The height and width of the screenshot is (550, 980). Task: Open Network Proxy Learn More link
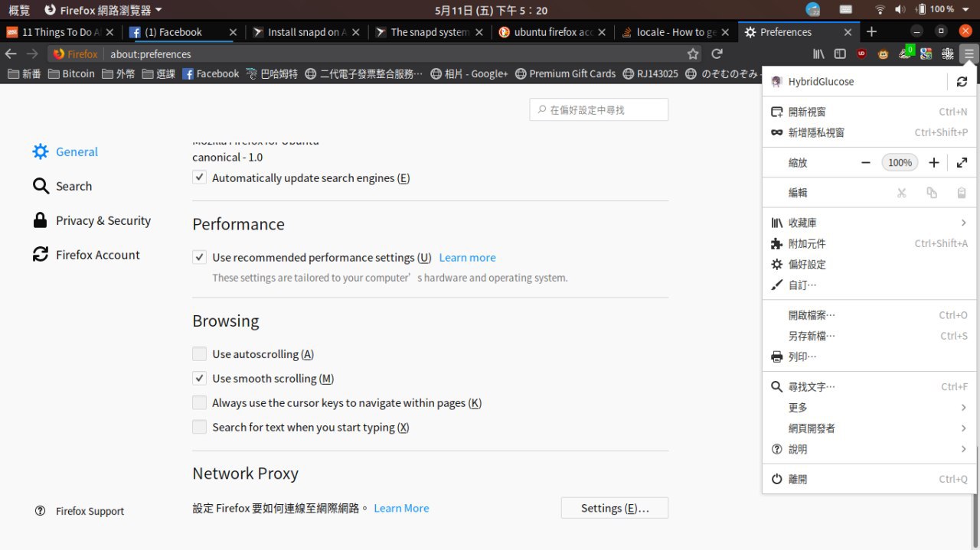click(401, 508)
